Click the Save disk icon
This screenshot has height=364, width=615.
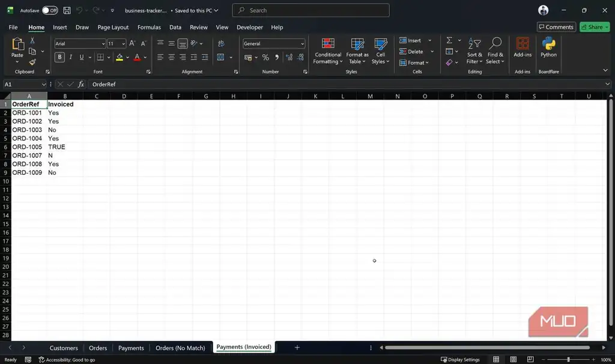pos(67,11)
